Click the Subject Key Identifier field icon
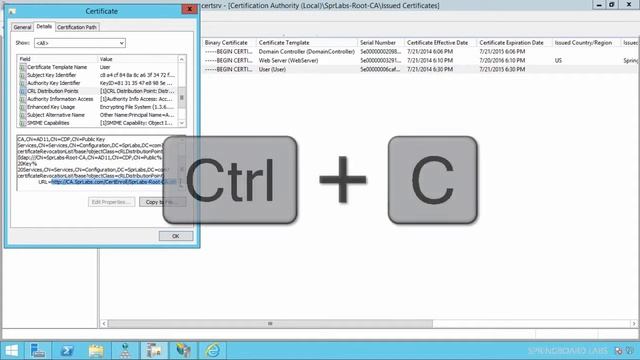 [22, 75]
